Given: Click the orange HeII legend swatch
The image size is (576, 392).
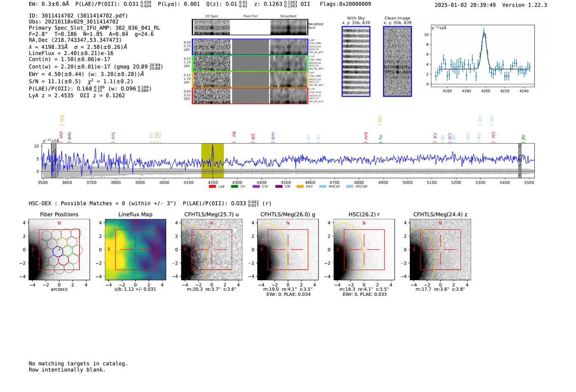Looking at the screenshot, I should (300, 186).
